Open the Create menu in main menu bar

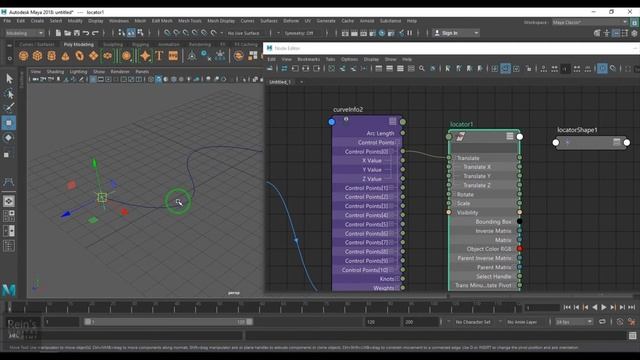click(x=37, y=21)
